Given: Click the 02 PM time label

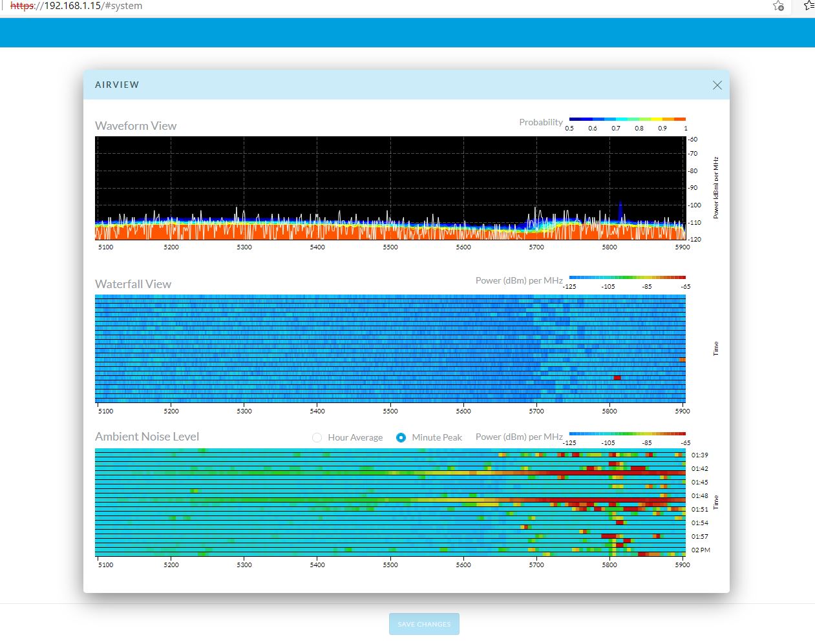Looking at the screenshot, I should point(701,550).
